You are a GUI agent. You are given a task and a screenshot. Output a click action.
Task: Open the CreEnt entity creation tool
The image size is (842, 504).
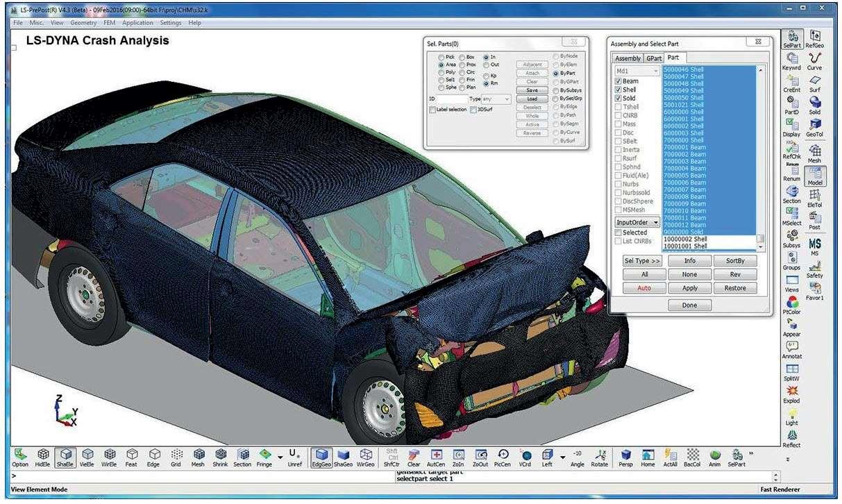pos(791,84)
